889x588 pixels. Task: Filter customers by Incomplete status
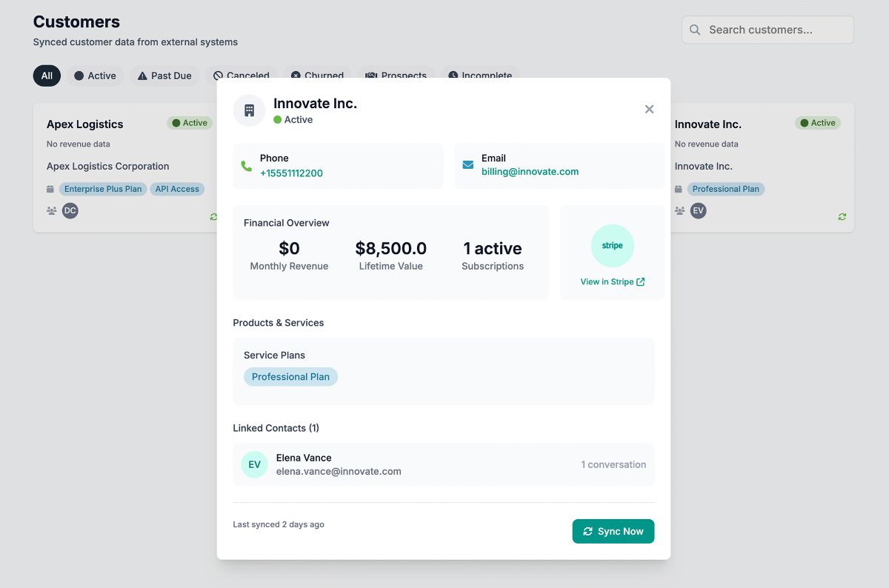tap(480, 75)
